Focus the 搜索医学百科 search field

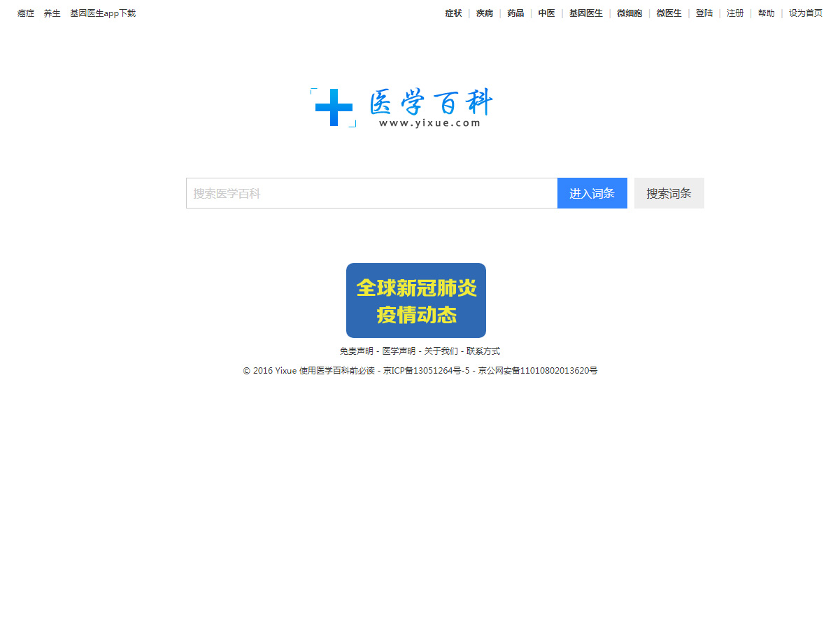point(372,193)
